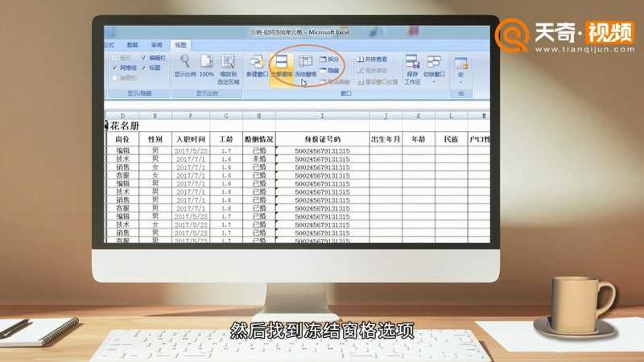Toggle the Formula Bar (编辑栏) checkbox
This screenshot has width=644, height=362.
coord(154,58)
